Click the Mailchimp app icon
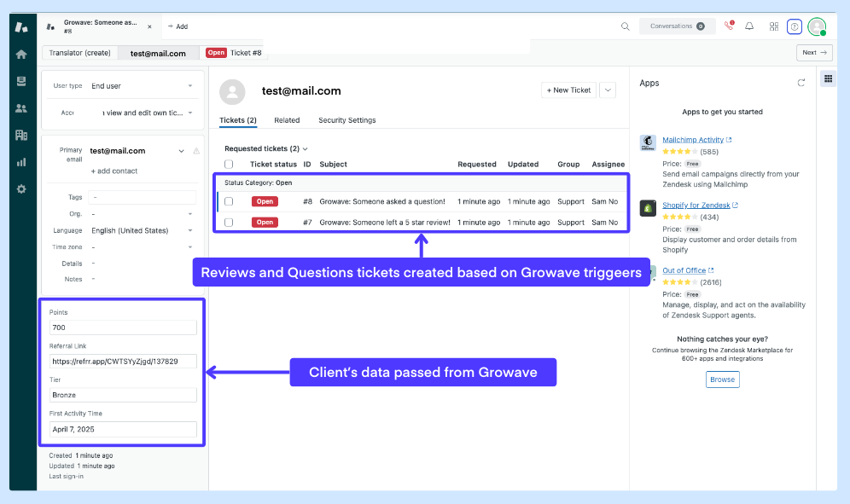This screenshot has width=850, height=504. pos(648,143)
